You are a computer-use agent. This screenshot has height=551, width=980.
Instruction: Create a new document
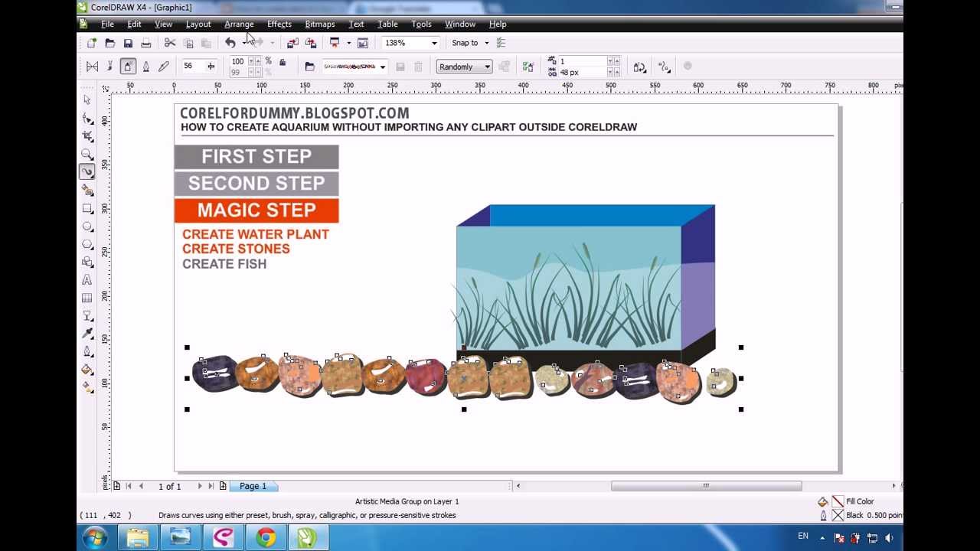(x=92, y=43)
